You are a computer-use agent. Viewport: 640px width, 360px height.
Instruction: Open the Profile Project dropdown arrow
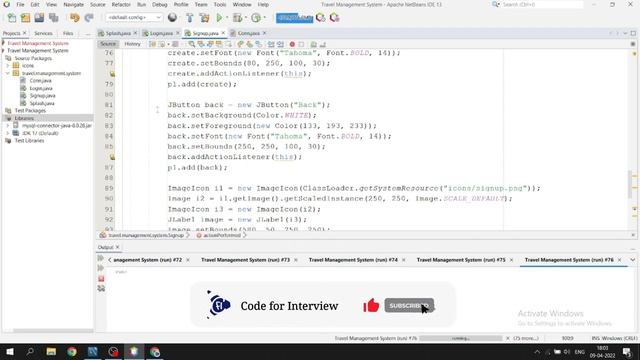pyautogui.click(x=264, y=18)
